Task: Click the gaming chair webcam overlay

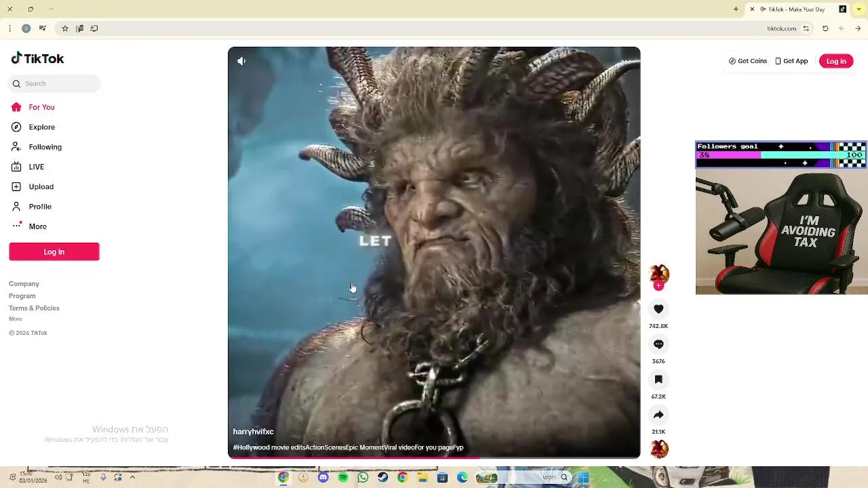Action: tap(781, 231)
